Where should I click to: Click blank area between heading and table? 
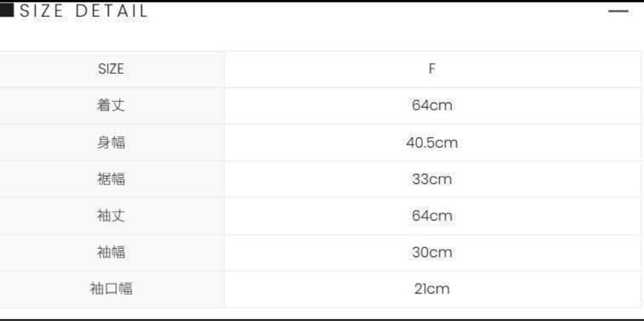point(322,36)
